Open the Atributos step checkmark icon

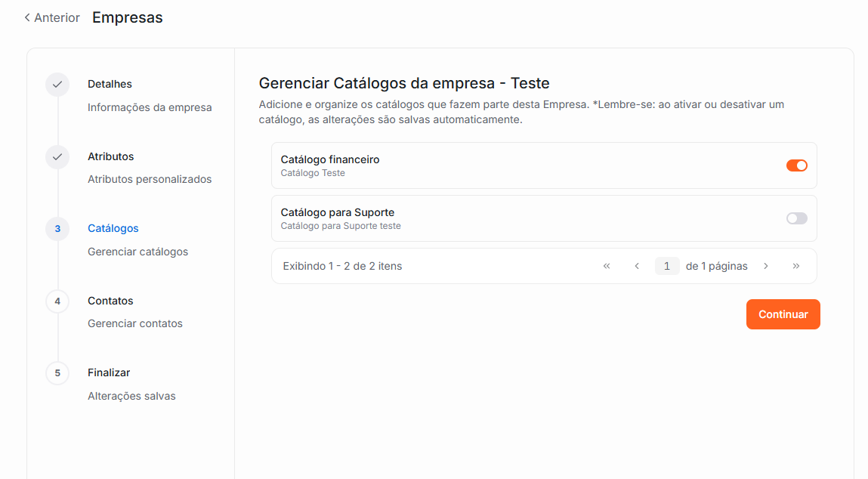57,156
